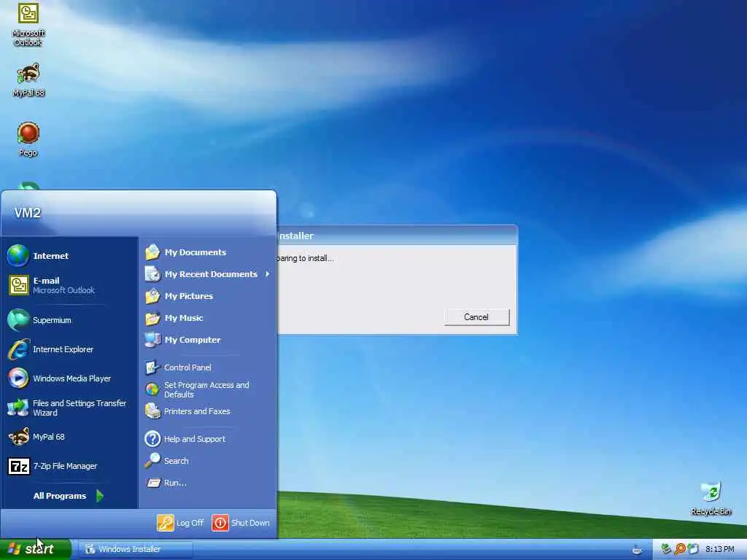Expand All Programs list

click(x=68, y=496)
